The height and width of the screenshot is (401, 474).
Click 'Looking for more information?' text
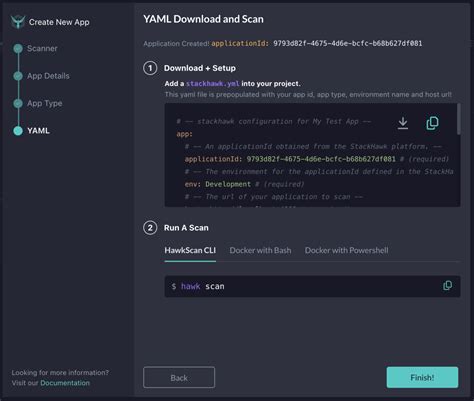(x=60, y=373)
